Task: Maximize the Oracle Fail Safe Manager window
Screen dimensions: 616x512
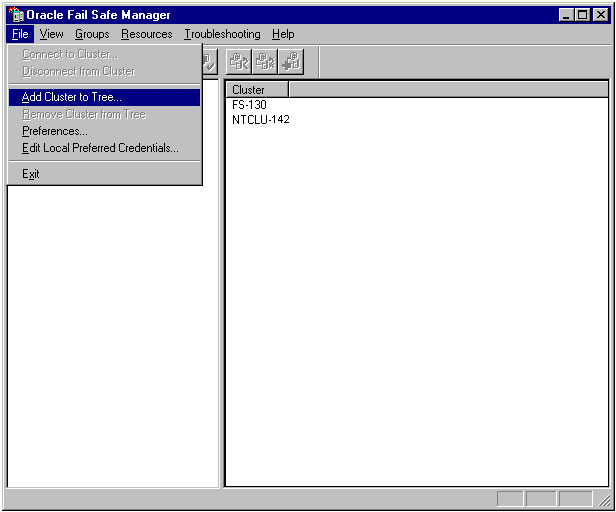Action: point(582,15)
